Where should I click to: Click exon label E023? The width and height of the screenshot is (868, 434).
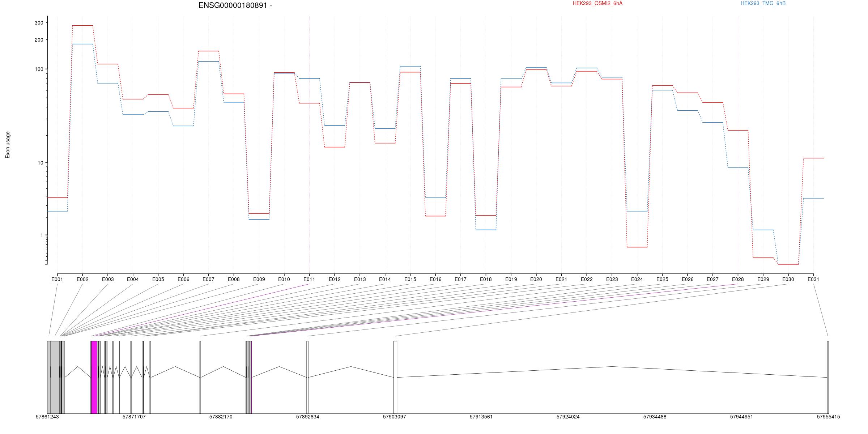coord(612,279)
